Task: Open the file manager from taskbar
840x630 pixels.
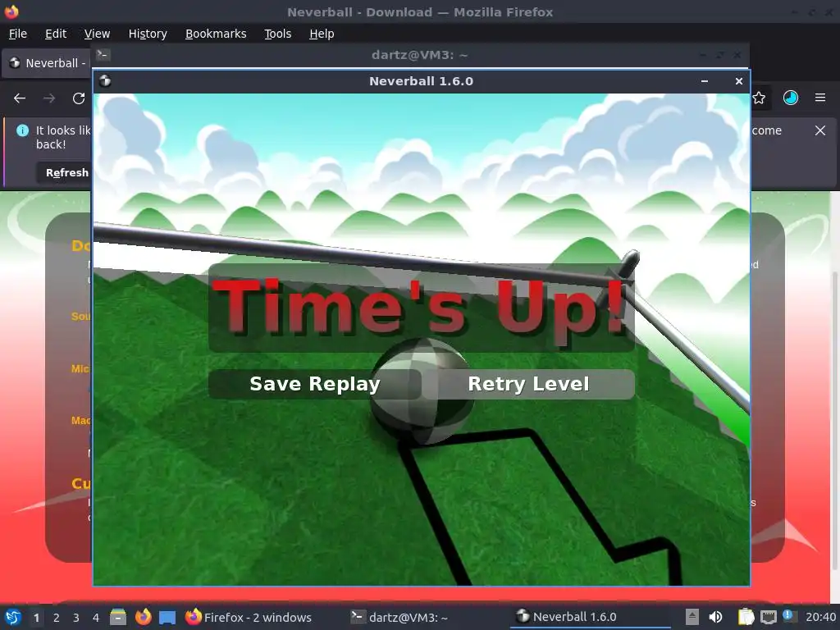Action: pos(118,617)
